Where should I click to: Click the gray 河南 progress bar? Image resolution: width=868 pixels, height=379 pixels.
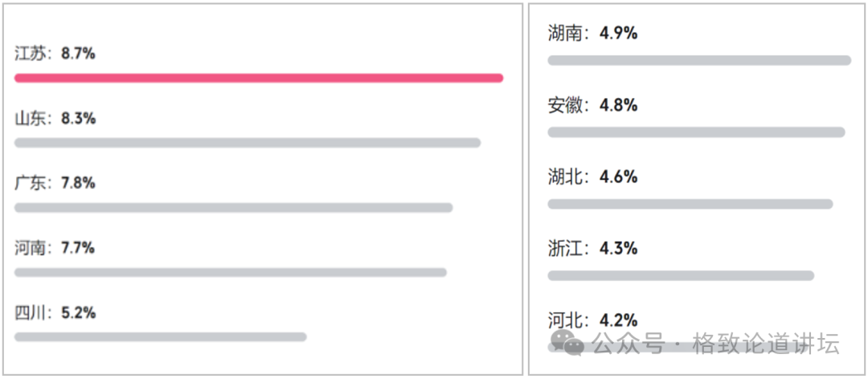coord(231,273)
